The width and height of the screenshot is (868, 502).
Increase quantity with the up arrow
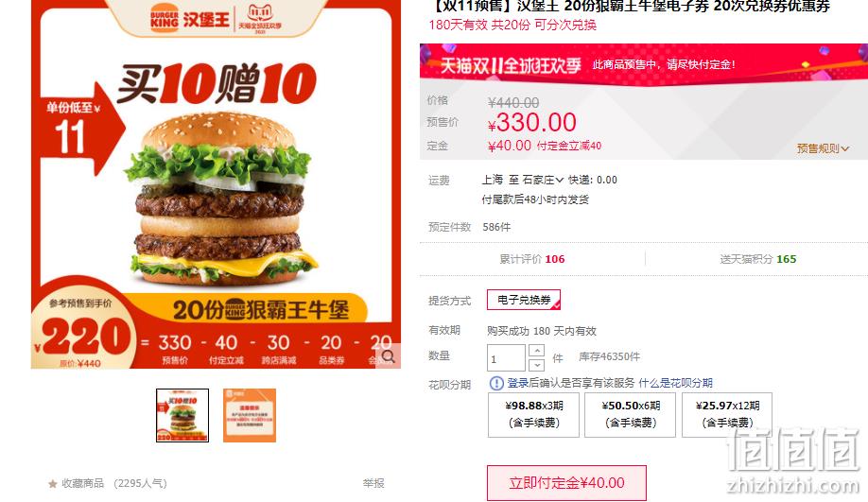point(536,351)
